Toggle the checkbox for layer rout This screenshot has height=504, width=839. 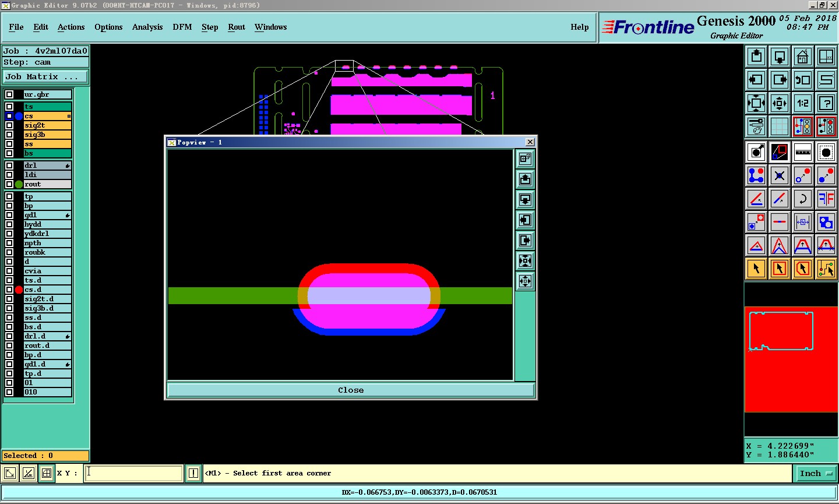point(9,184)
